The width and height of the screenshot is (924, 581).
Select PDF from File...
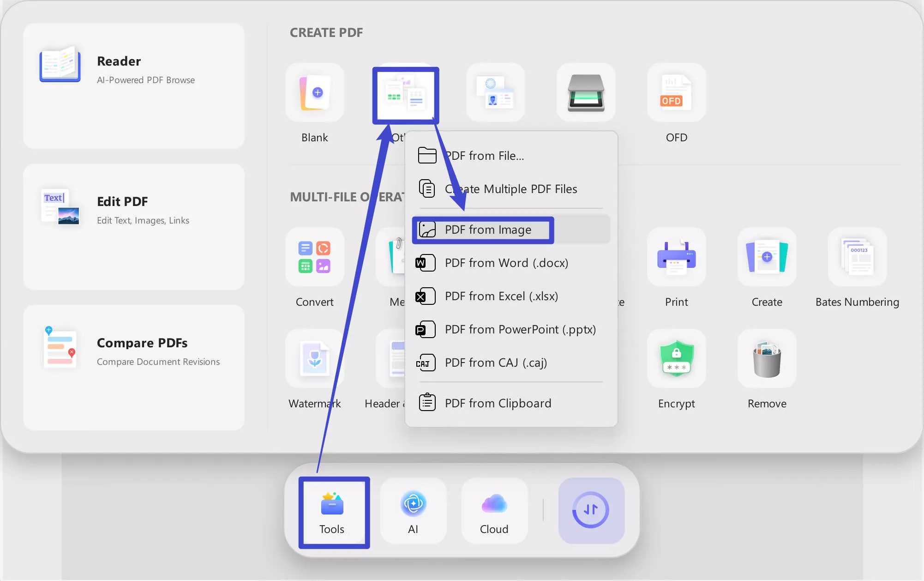(484, 156)
